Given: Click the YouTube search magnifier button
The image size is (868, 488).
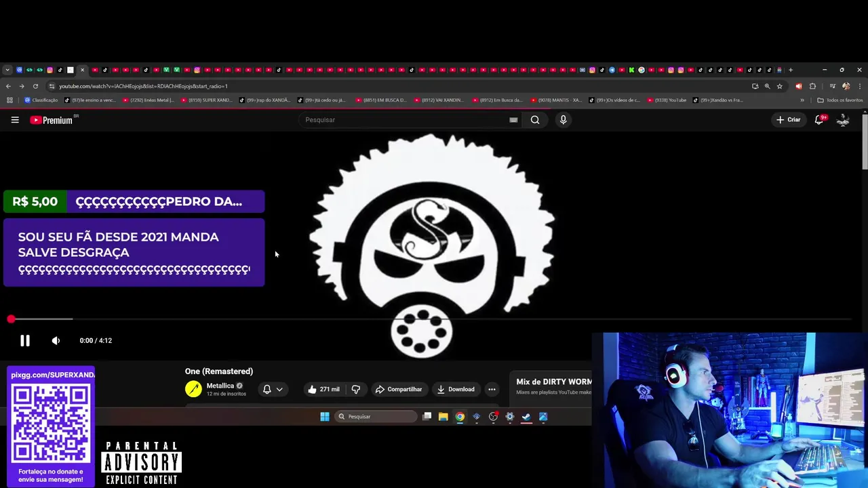Looking at the screenshot, I should (535, 120).
